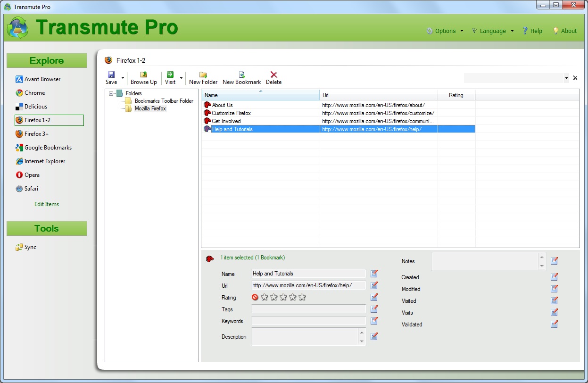This screenshot has height=383, width=588.
Task: Open the Options menu
Action: (x=445, y=31)
